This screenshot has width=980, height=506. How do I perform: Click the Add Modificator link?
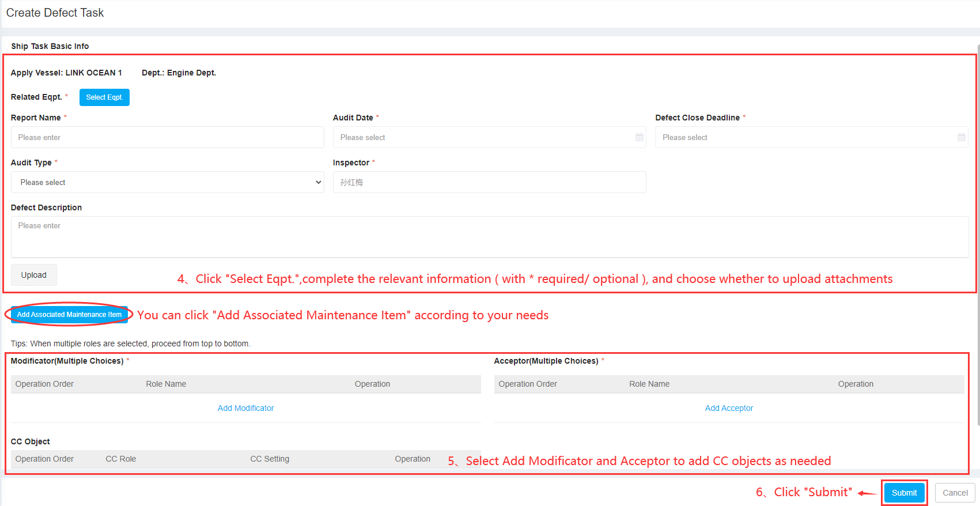click(x=245, y=408)
